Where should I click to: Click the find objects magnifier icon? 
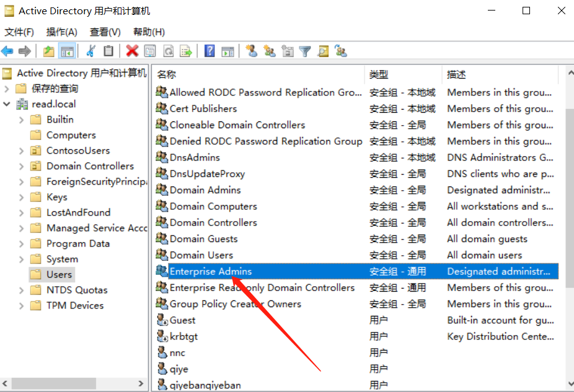(323, 51)
